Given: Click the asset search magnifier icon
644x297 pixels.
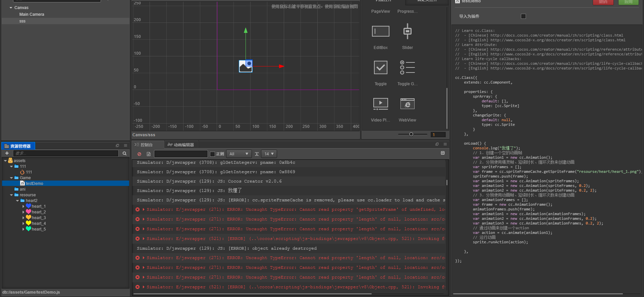Looking at the screenshot, I should click(124, 153).
